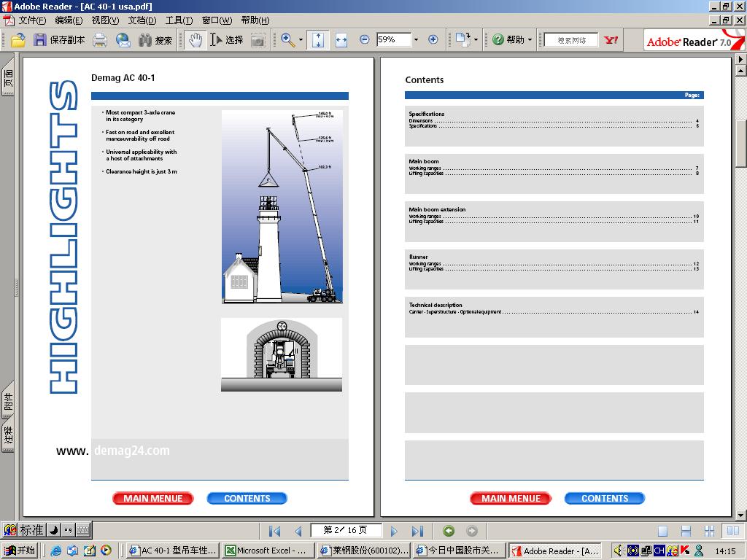747x560 pixels.
Task: Open the 页面 pages side tab
Action: point(8,77)
